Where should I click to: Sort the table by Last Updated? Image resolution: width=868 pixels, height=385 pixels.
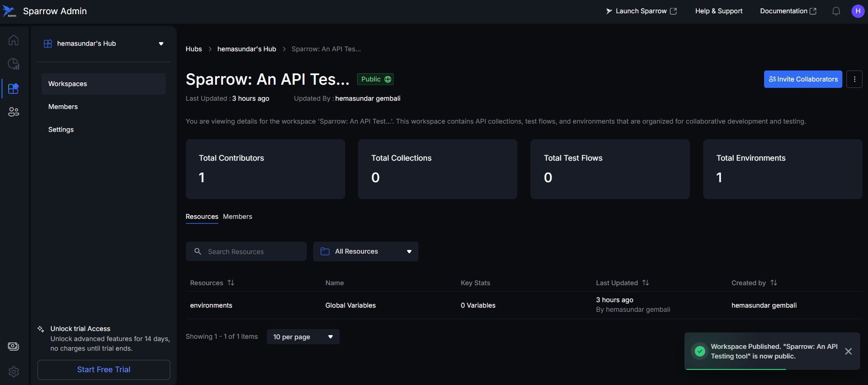click(x=646, y=283)
